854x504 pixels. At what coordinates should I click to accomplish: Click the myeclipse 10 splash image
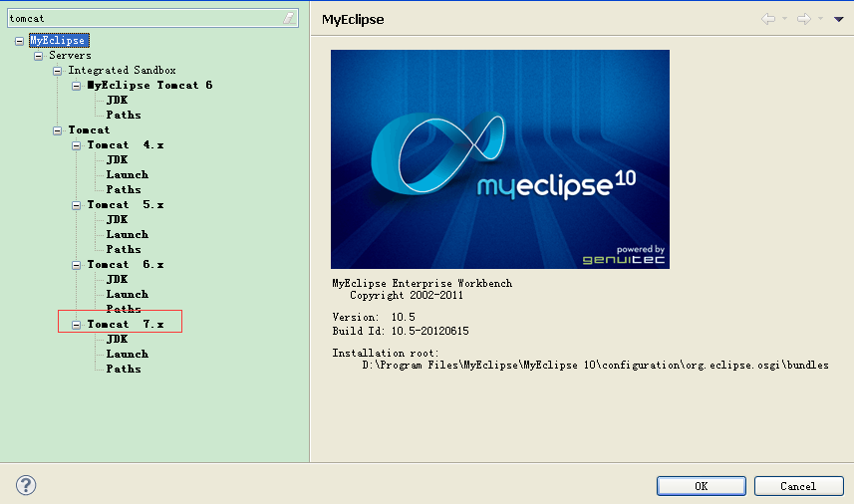point(500,159)
